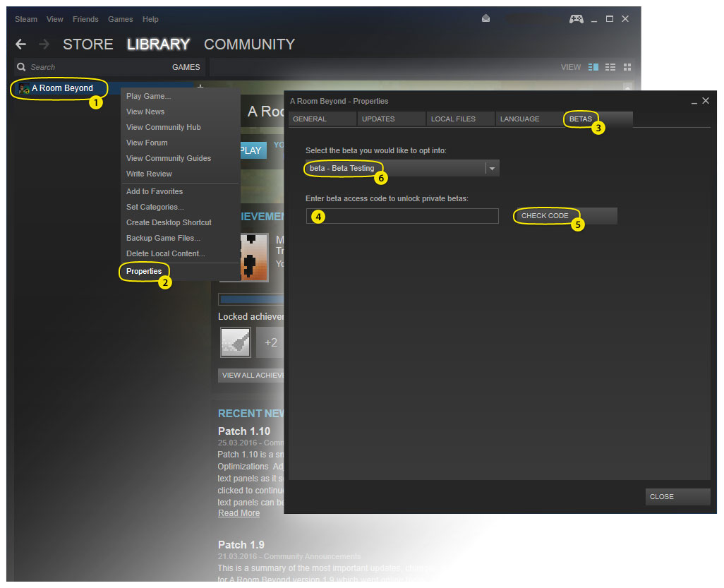724x588 pixels.
Task: Click the achievement progress bar
Action: pyautogui.click(x=251, y=299)
